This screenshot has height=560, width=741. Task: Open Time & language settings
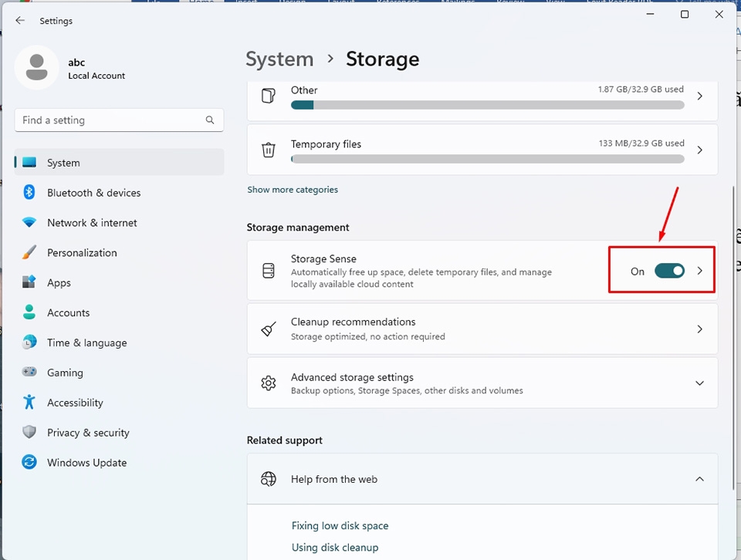coord(119,342)
